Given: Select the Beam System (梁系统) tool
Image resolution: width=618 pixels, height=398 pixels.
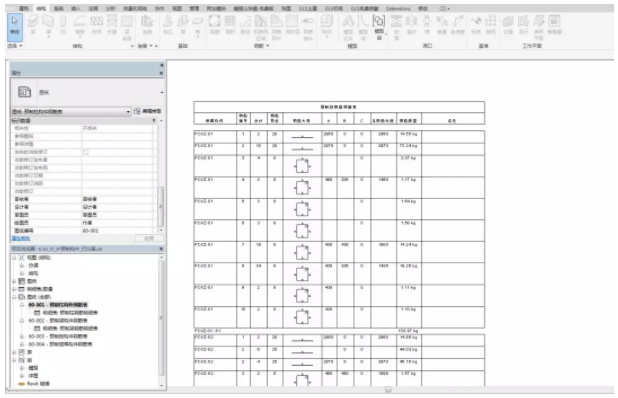Looking at the screenshot, I should [x=127, y=28].
